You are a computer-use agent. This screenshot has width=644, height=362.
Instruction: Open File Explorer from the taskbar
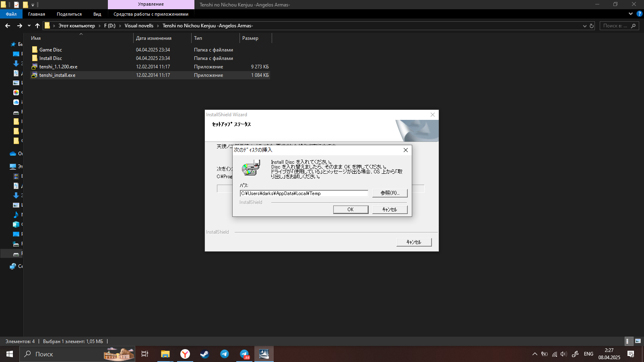(165, 354)
